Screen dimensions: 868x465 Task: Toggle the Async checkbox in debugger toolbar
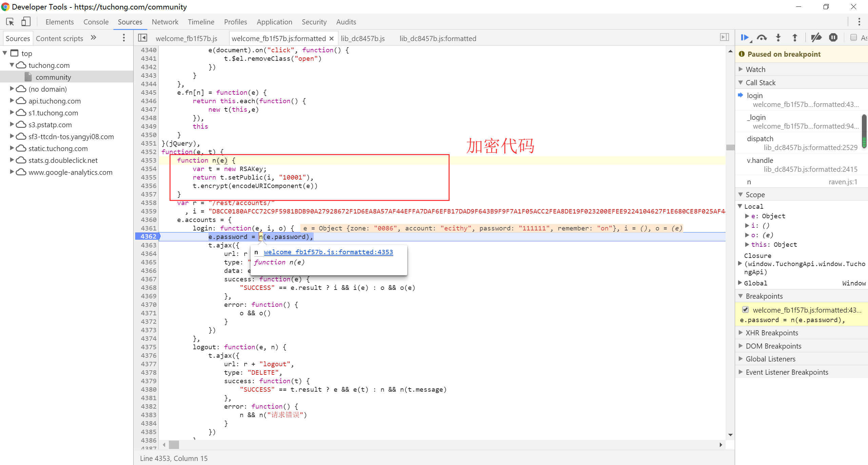(854, 38)
